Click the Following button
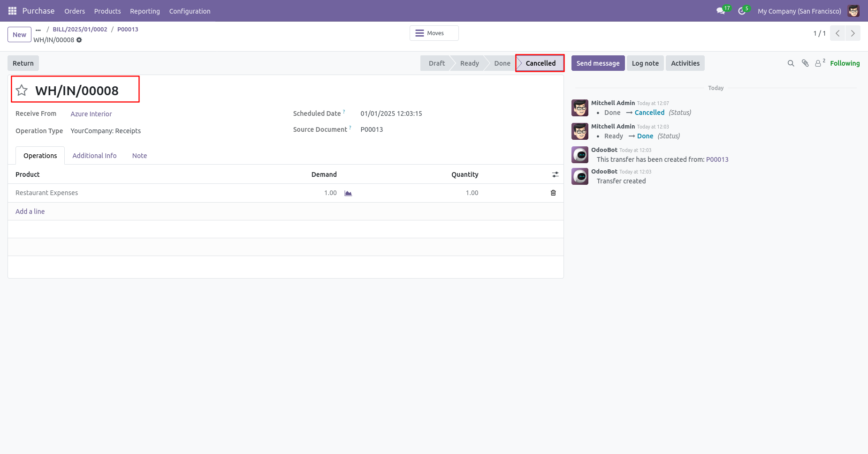 point(845,63)
